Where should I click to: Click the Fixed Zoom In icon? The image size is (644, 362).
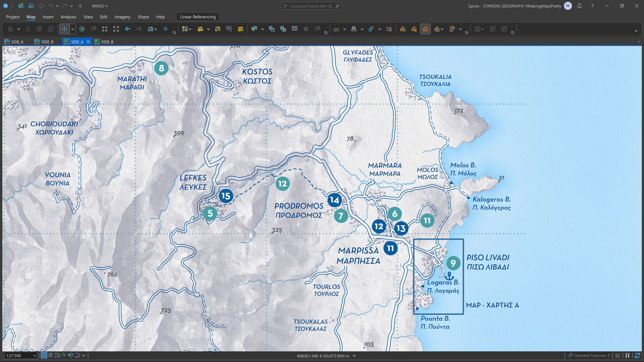pos(105,29)
